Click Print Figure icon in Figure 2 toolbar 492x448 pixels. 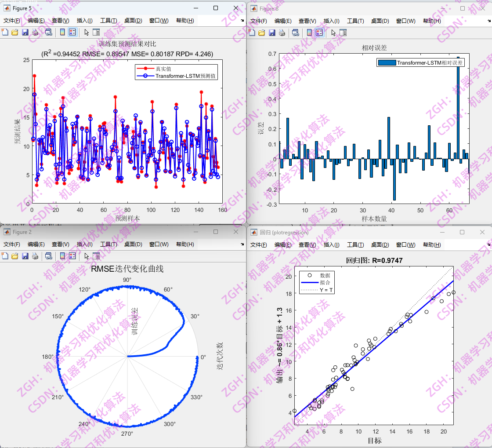click(35, 256)
